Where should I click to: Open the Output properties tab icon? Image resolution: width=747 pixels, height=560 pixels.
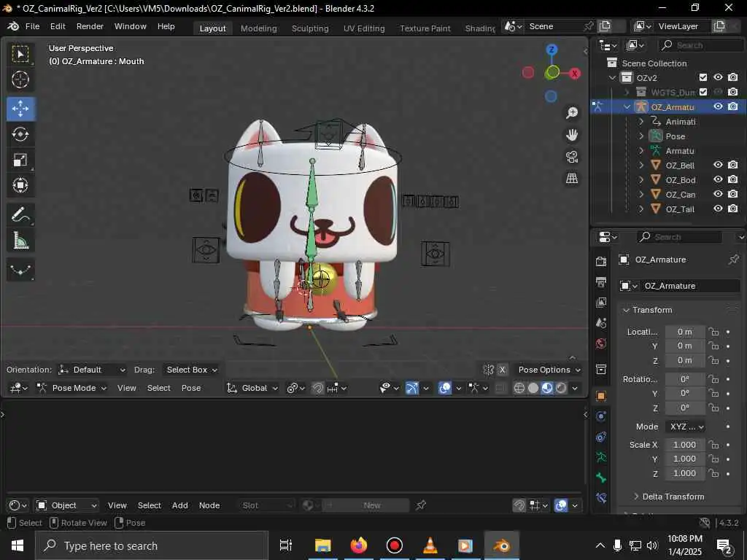click(601, 282)
